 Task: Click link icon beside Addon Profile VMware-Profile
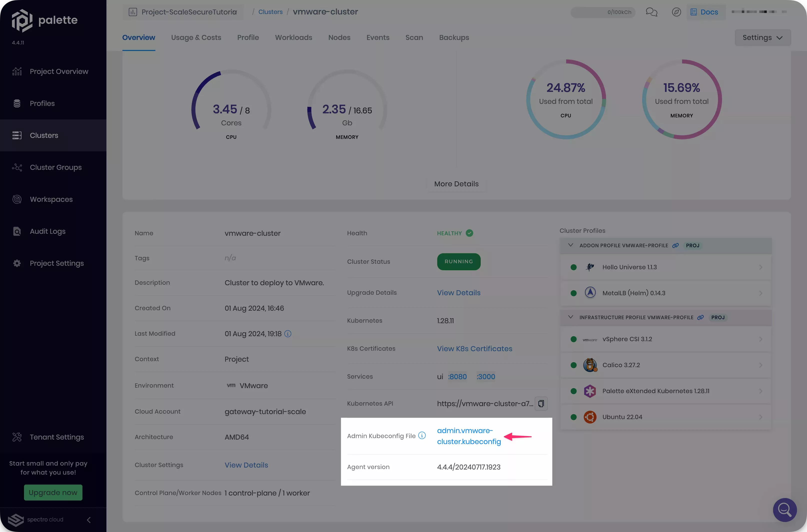pos(675,245)
